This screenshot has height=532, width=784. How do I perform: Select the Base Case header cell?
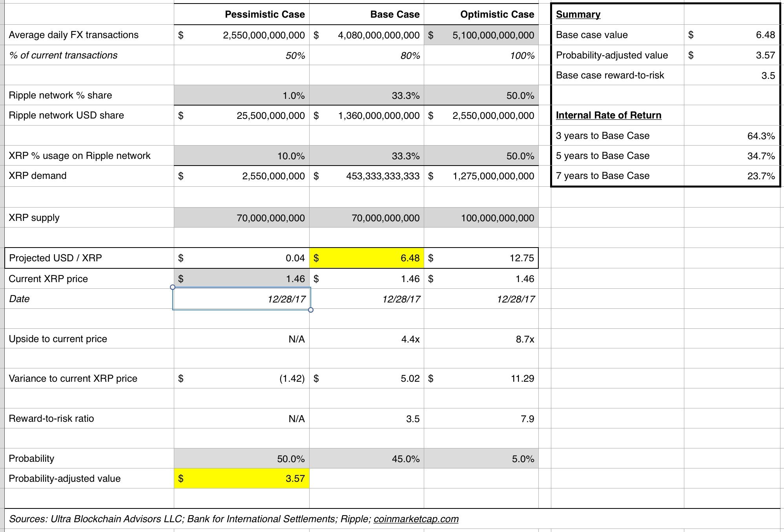pyautogui.click(x=366, y=15)
